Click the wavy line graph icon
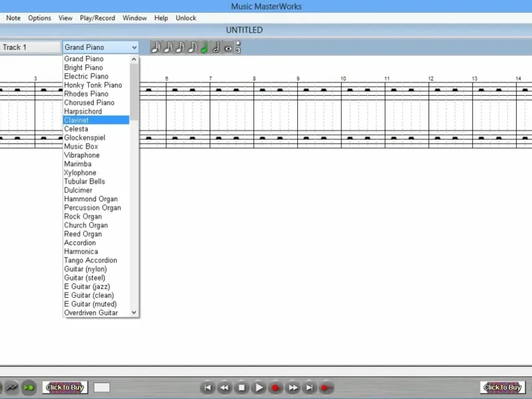Viewport: 532px width, 399px height. click(x=12, y=387)
